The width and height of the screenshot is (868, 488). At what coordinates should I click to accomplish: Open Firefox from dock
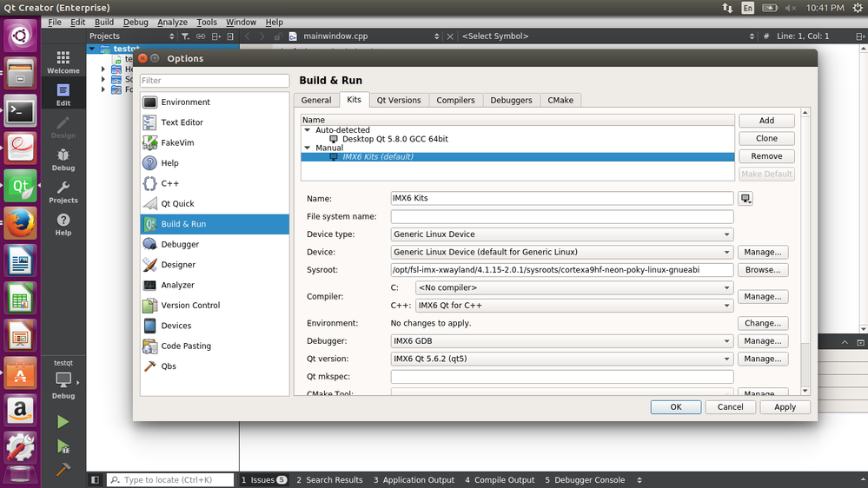pyautogui.click(x=21, y=223)
